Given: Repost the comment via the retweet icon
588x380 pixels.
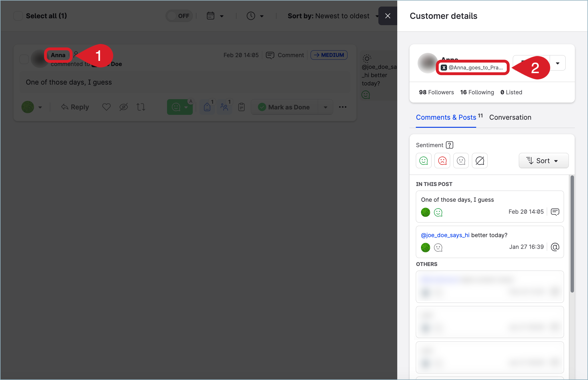Looking at the screenshot, I should tap(141, 107).
